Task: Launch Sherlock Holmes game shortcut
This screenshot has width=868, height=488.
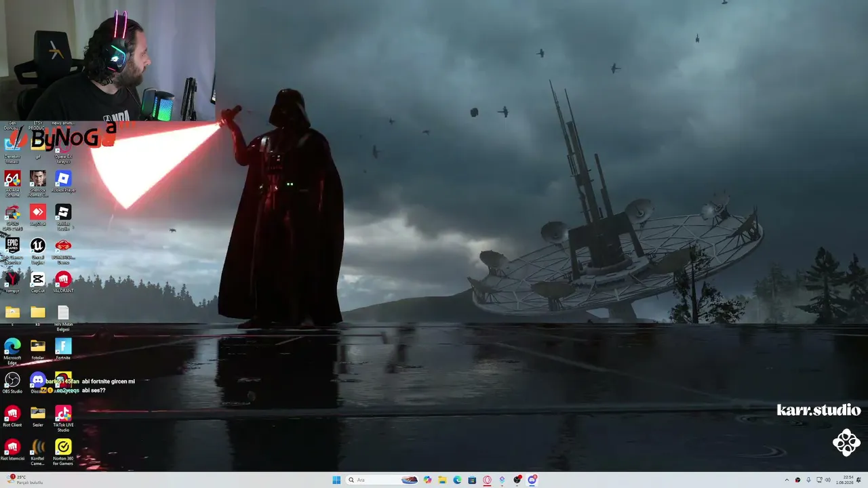Action: (x=38, y=183)
